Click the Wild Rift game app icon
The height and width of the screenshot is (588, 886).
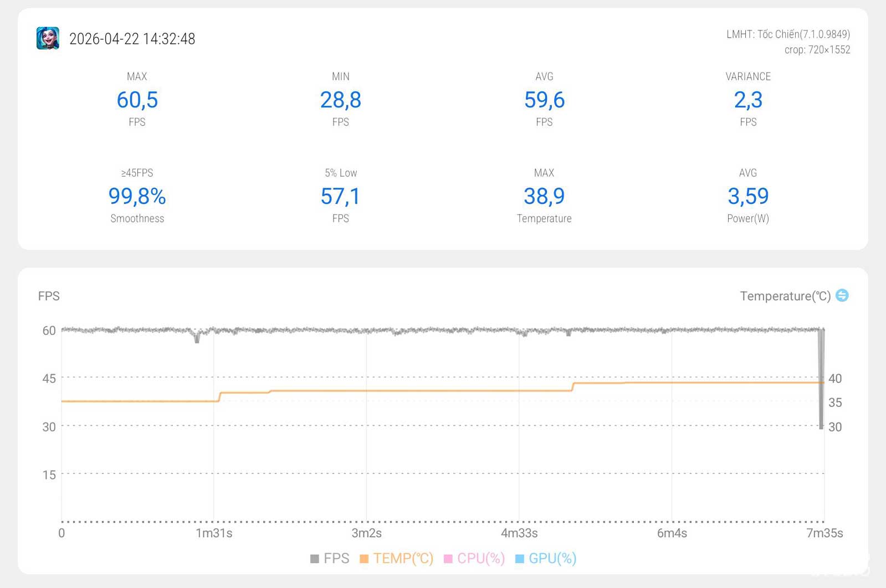[x=48, y=38]
